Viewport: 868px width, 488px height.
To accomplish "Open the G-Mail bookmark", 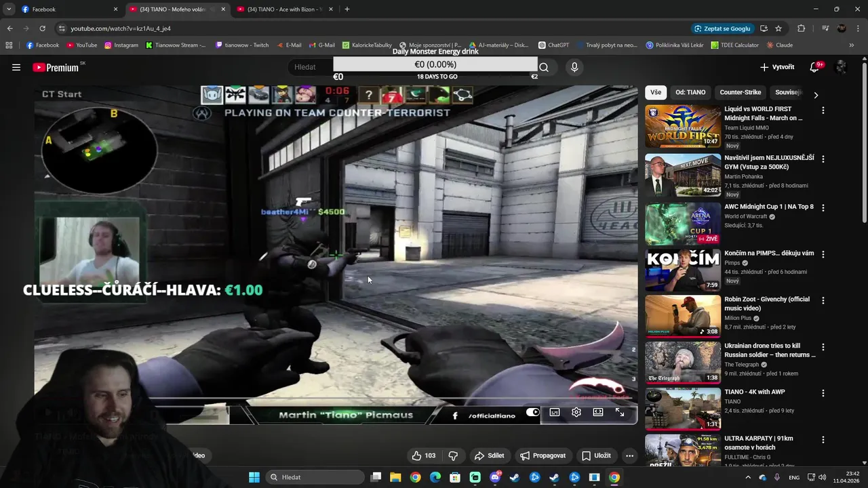I will [322, 45].
